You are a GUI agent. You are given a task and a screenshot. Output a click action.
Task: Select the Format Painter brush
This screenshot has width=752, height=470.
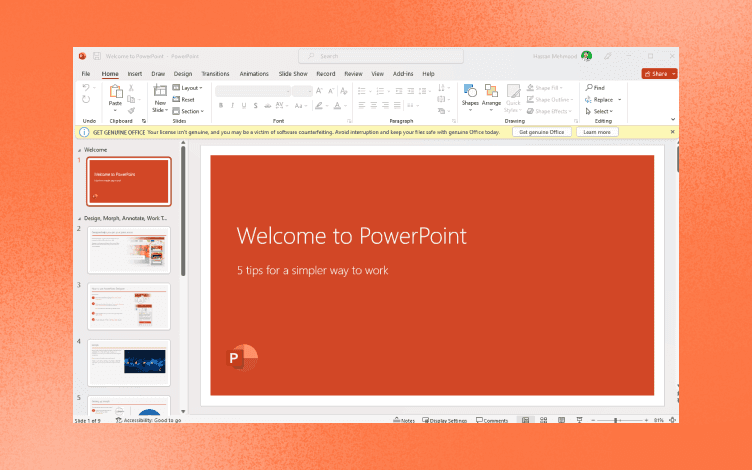point(131,111)
